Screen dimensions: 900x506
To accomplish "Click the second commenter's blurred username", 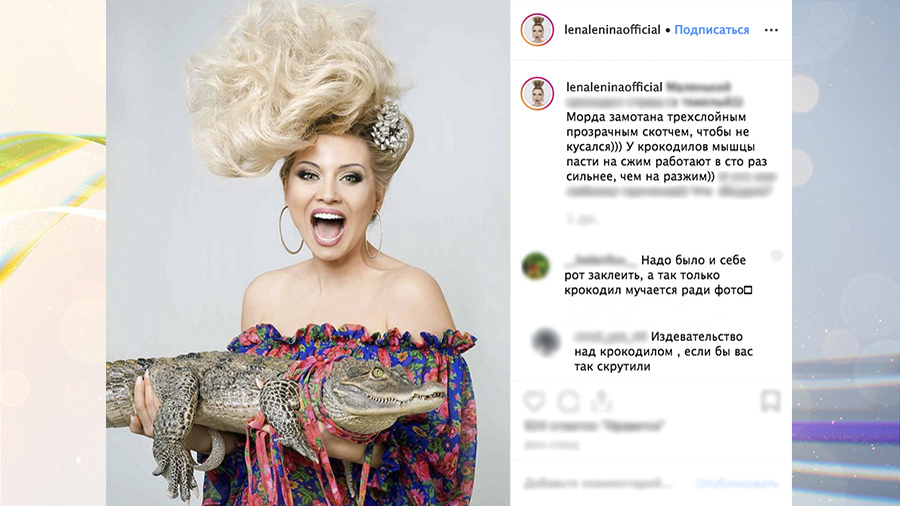I will tap(610, 337).
